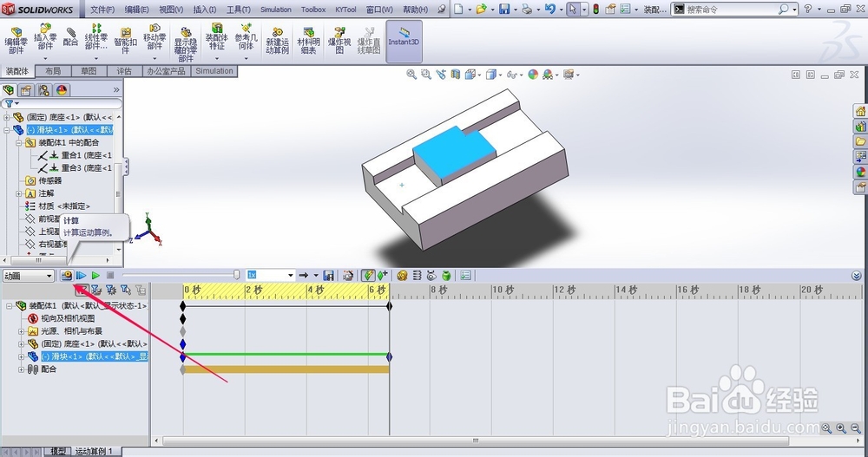
Task: Add a Spring from motion toolbar
Action: (417, 275)
